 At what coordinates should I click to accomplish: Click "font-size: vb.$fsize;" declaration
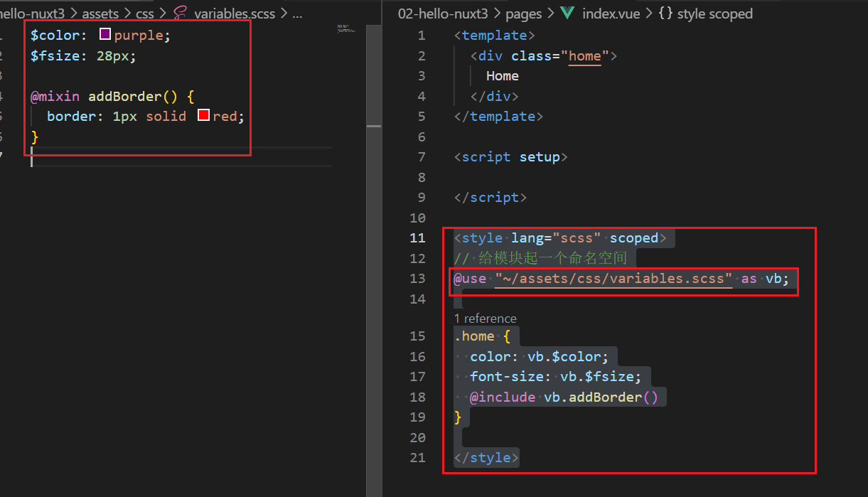click(x=556, y=377)
